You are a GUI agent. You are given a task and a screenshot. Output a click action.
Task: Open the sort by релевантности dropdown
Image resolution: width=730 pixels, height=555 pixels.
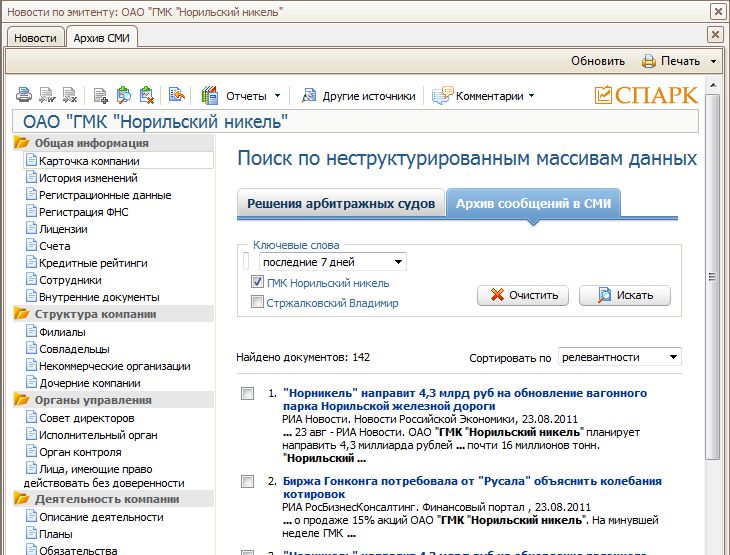click(619, 357)
